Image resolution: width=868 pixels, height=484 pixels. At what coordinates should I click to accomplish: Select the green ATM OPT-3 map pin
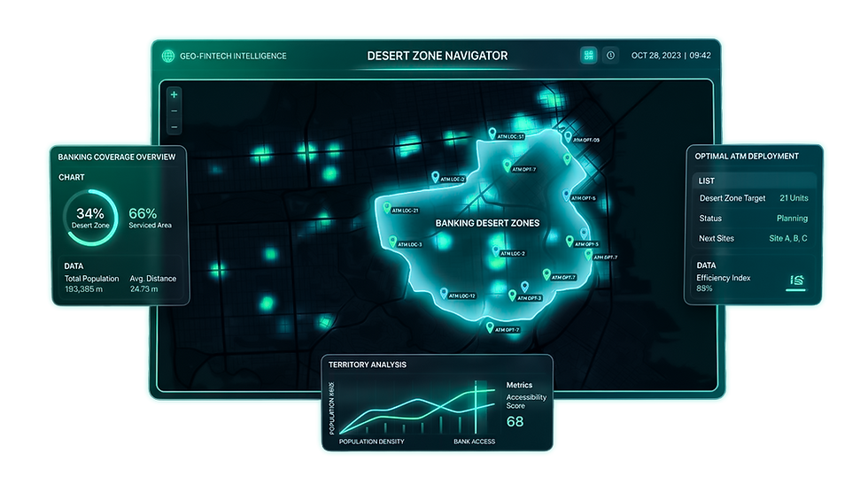[513, 296]
